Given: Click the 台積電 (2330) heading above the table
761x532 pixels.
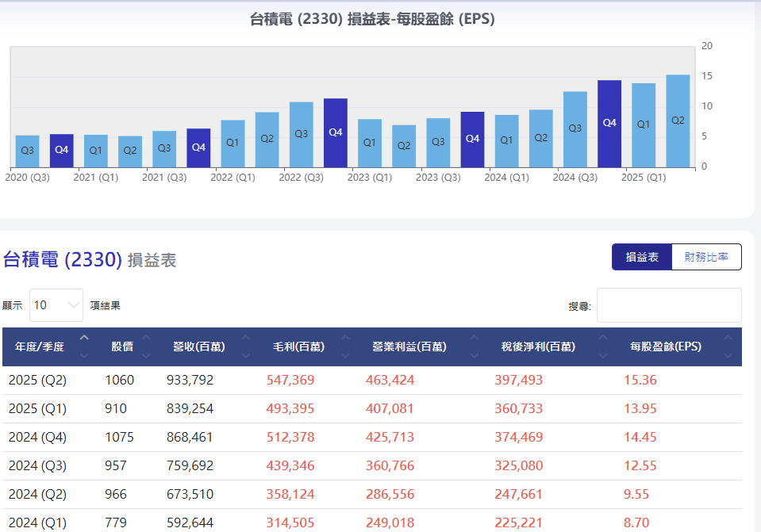Looking at the screenshot, I should point(63,259).
